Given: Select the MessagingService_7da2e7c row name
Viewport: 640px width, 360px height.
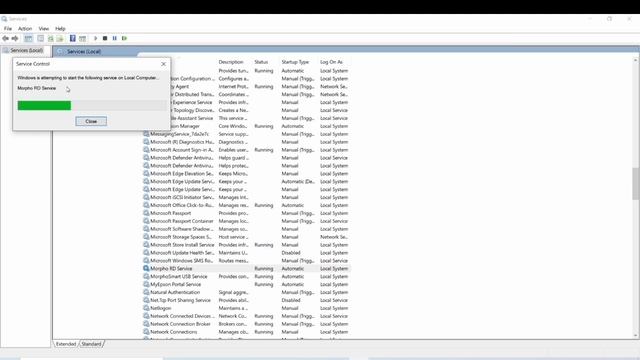Looking at the screenshot, I should pos(180,134).
